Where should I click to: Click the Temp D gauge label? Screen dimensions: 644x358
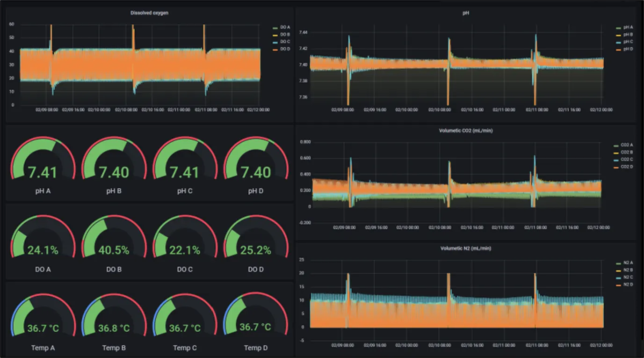click(x=255, y=348)
